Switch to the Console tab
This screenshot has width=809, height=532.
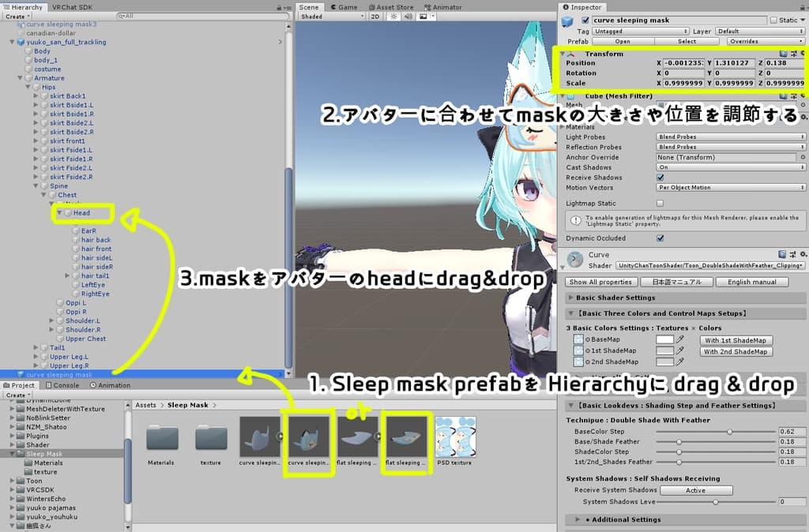pos(65,385)
